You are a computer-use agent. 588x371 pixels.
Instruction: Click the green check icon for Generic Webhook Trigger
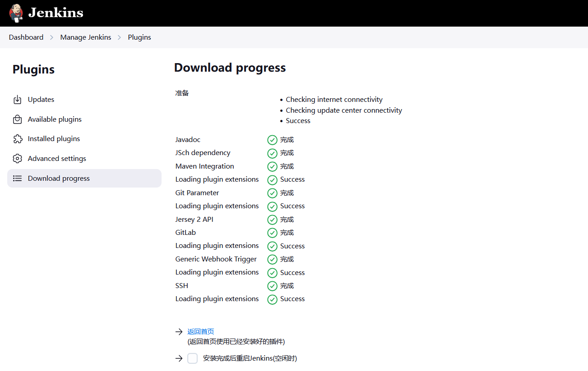(x=272, y=260)
